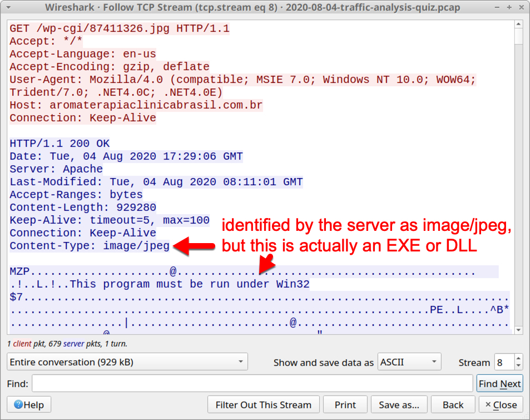Decrease the Stream number with down arrow

click(x=518, y=366)
